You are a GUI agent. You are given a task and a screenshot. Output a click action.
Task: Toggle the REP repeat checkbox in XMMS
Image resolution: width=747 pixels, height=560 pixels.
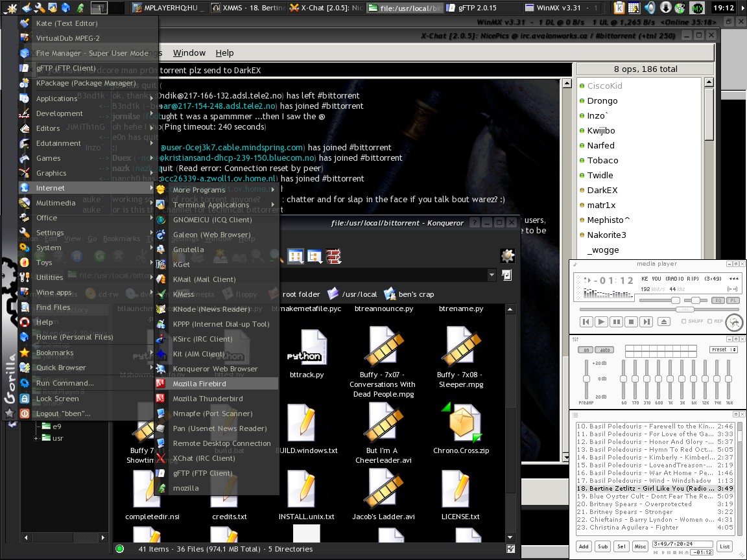point(709,321)
